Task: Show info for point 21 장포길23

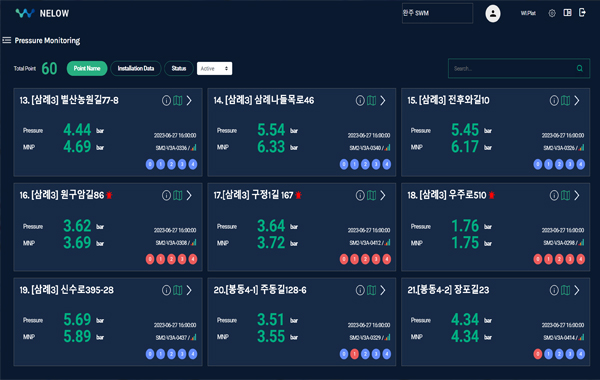Action: (x=554, y=290)
